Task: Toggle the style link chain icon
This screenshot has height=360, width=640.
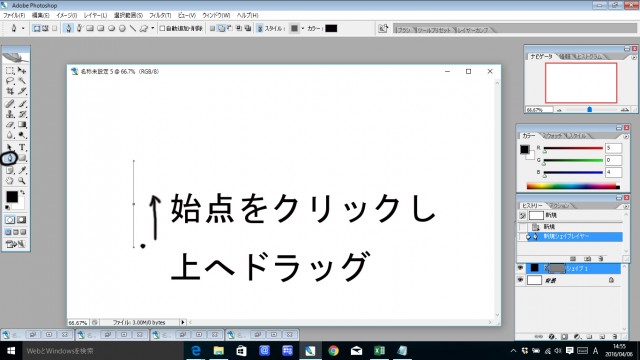Action: pyautogui.click(x=260, y=29)
